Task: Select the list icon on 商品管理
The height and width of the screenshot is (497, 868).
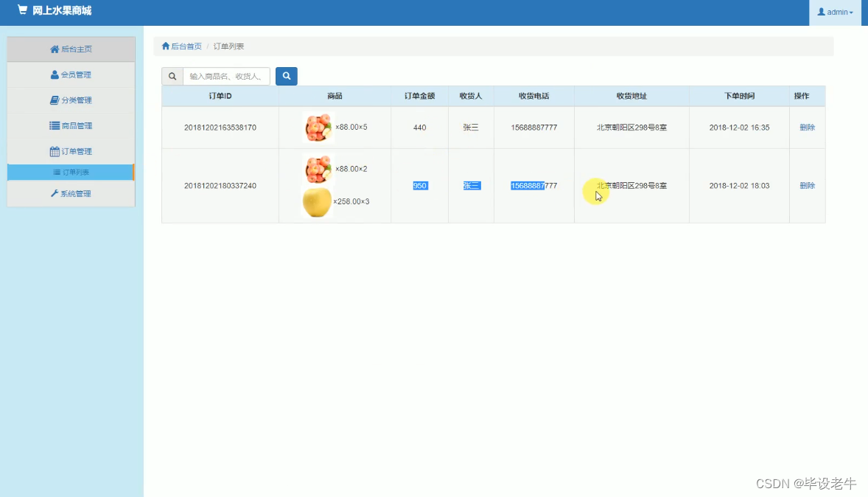Action: pos(54,125)
